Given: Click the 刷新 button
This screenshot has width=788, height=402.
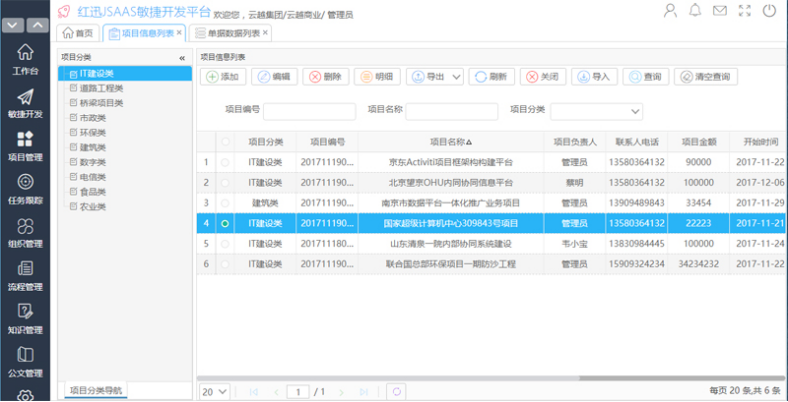Looking at the screenshot, I should (491, 77).
